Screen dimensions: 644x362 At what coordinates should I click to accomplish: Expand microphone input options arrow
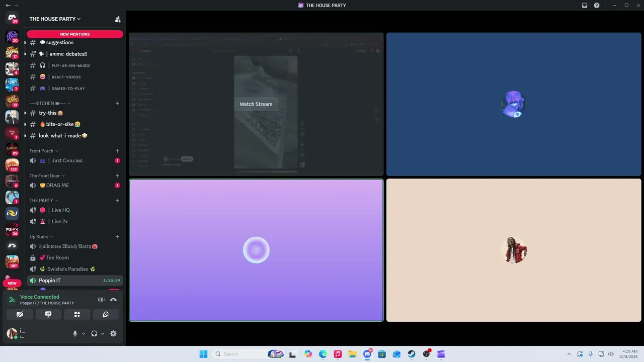(x=84, y=333)
